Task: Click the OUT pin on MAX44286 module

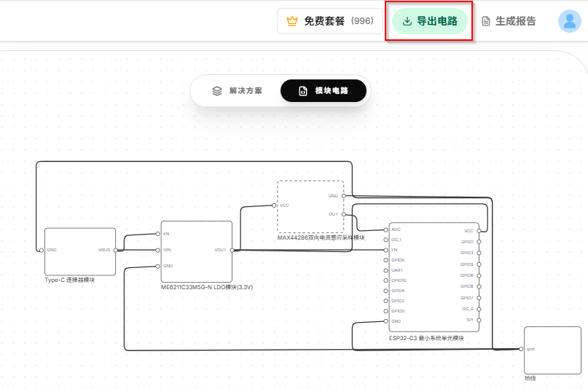Action: click(343, 214)
